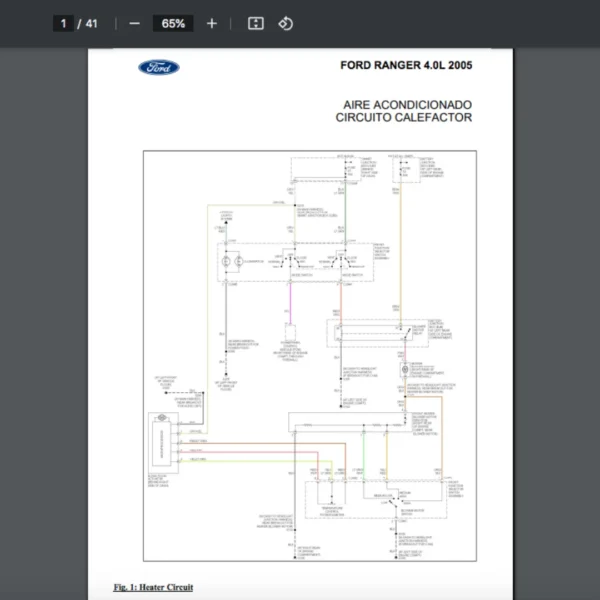Click the heater circuit wiring diagram
This screenshot has height=600, width=600.
[310, 356]
